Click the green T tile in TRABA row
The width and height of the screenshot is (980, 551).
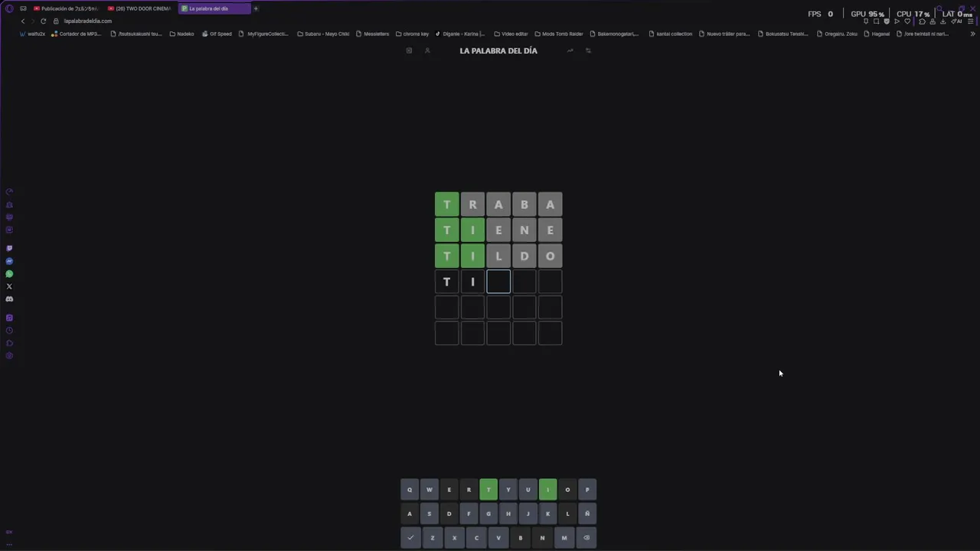447,204
